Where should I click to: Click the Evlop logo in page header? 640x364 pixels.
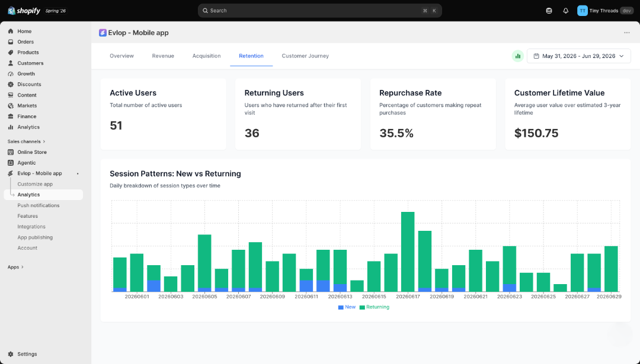coord(103,33)
